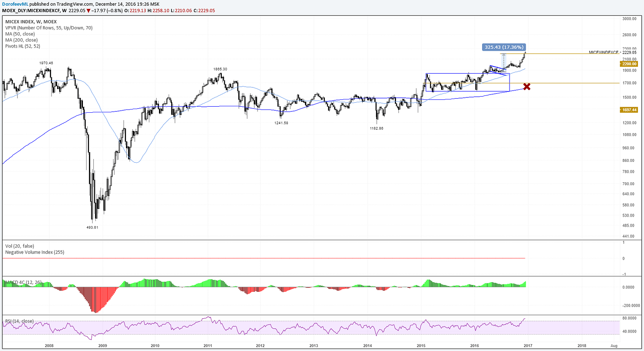Click 640.00 on the price axis

tap(628, 194)
